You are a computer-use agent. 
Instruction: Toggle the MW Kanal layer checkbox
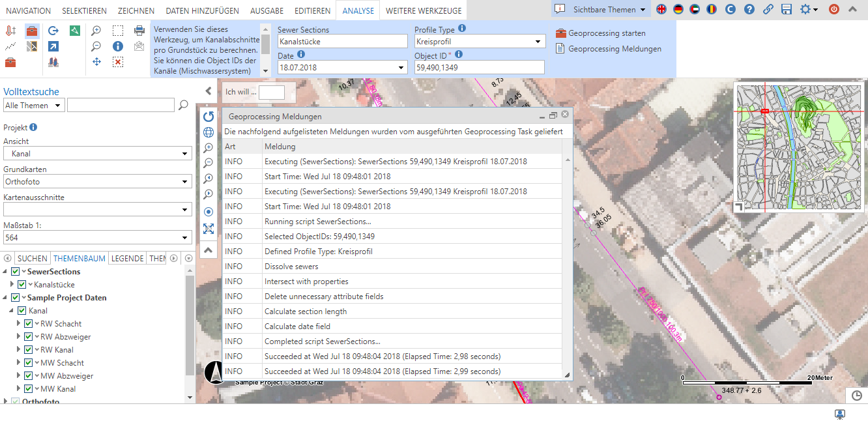(x=29, y=389)
